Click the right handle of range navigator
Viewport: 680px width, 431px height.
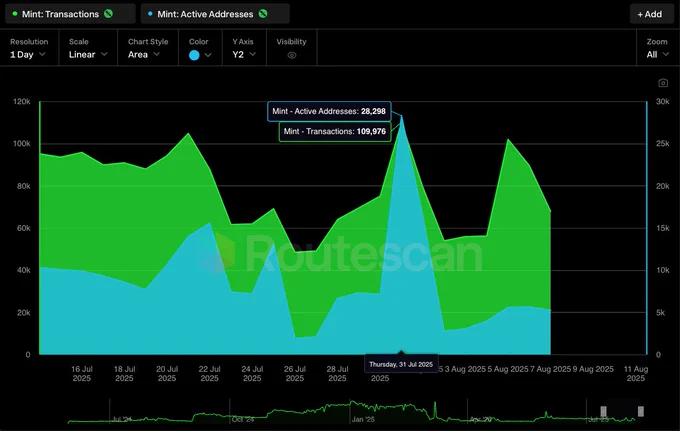640,412
